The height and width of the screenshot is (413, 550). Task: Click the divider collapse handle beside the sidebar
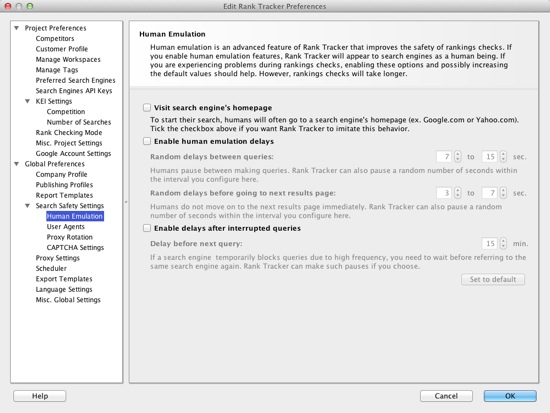[126, 202]
